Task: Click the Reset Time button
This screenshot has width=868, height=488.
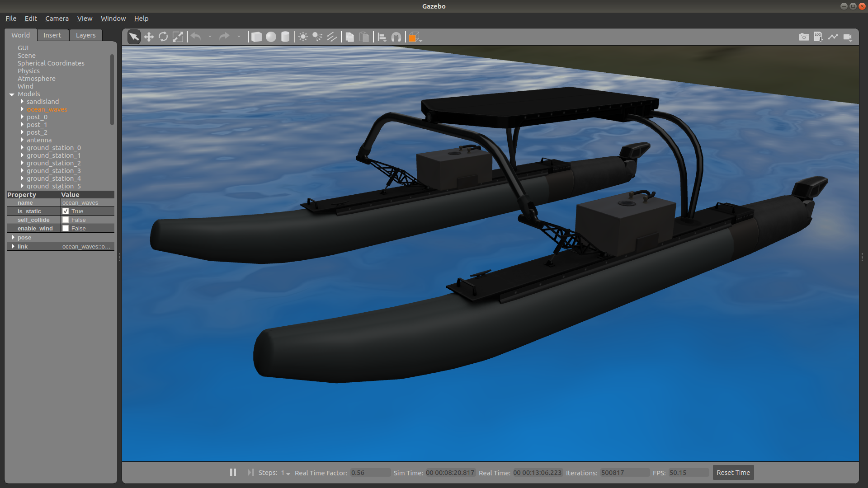Action: (x=733, y=473)
